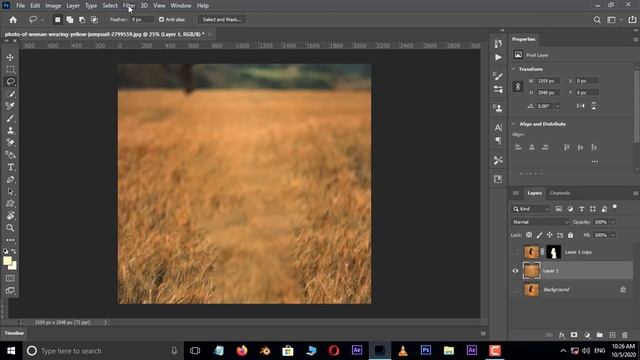Select the Move tool

(10, 57)
